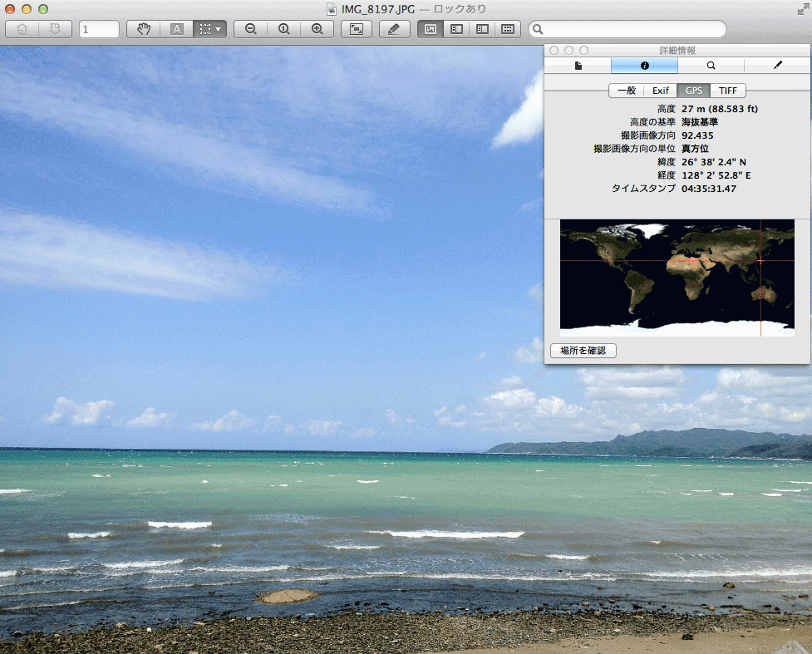Viewport: 812px width, 654px height.
Task: Click the search field magnifier icon
Action: pos(538,30)
